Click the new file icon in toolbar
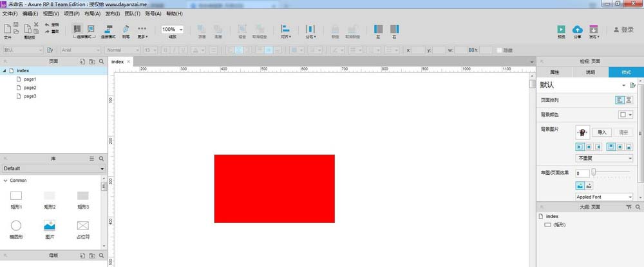Image resolution: width=644 pixels, height=267 pixels. click(7, 29)
